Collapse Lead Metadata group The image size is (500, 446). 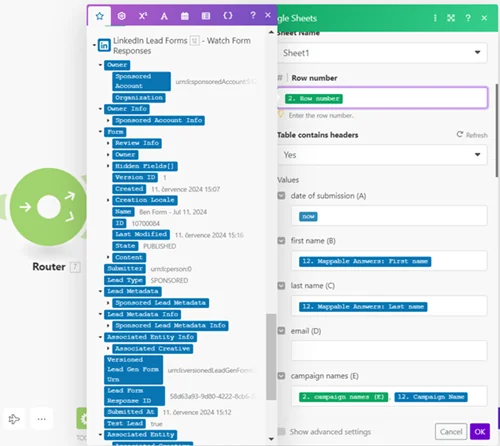pos(100,291)
